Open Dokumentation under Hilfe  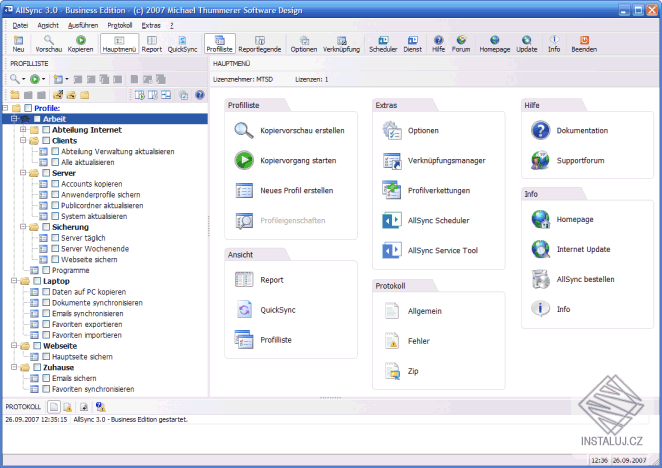click(x=570, y=131)
